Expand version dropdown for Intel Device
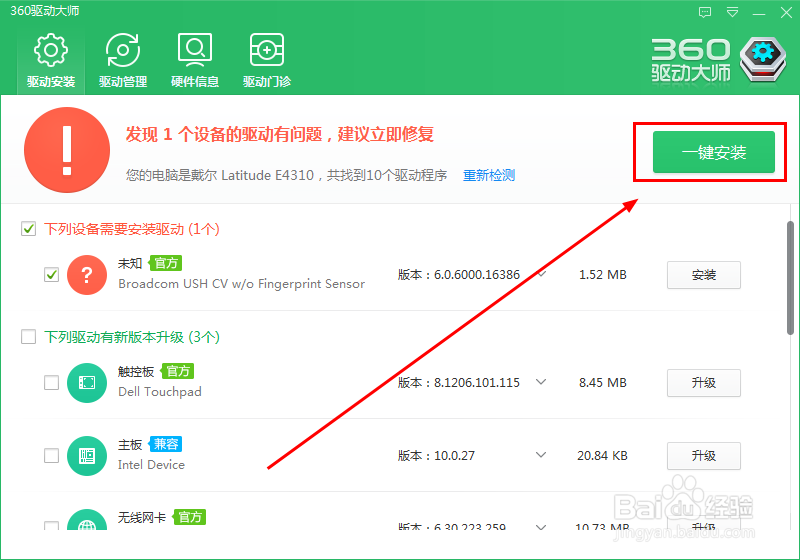The height and width of the screenshot is (560, 800). [541, 455]
